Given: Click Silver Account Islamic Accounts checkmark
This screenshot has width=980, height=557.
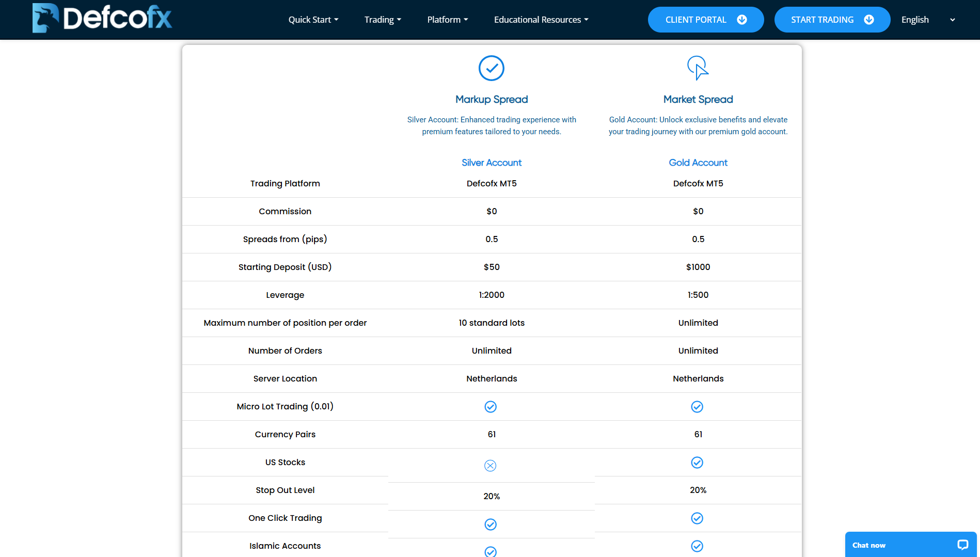Looking at the screenshot, I should pyautogui.click(x=491, y=551).
